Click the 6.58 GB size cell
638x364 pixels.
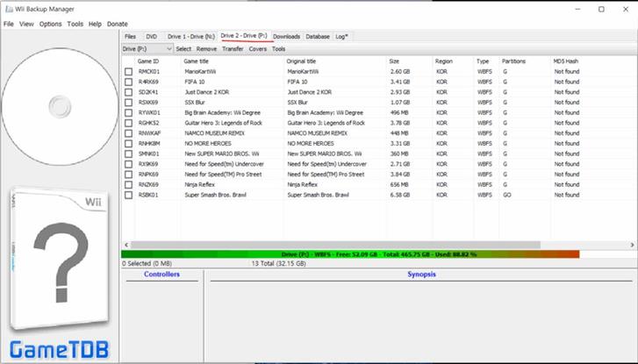click(400, 195)
